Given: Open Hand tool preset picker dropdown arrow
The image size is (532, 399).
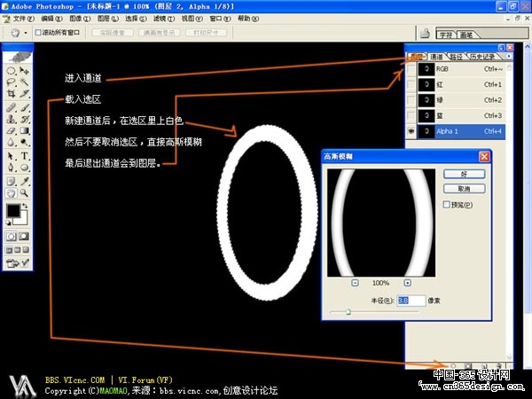Looking at the screenshot, I should pos(26,33).
